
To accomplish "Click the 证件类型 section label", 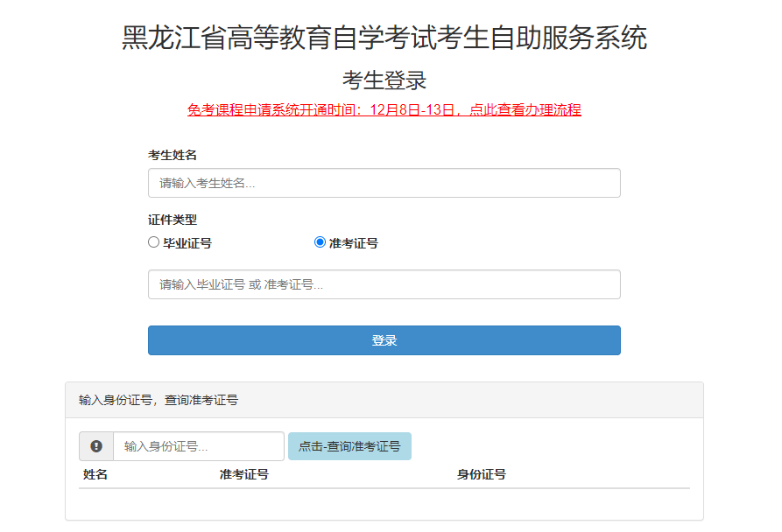I will (x=172, y=220).
